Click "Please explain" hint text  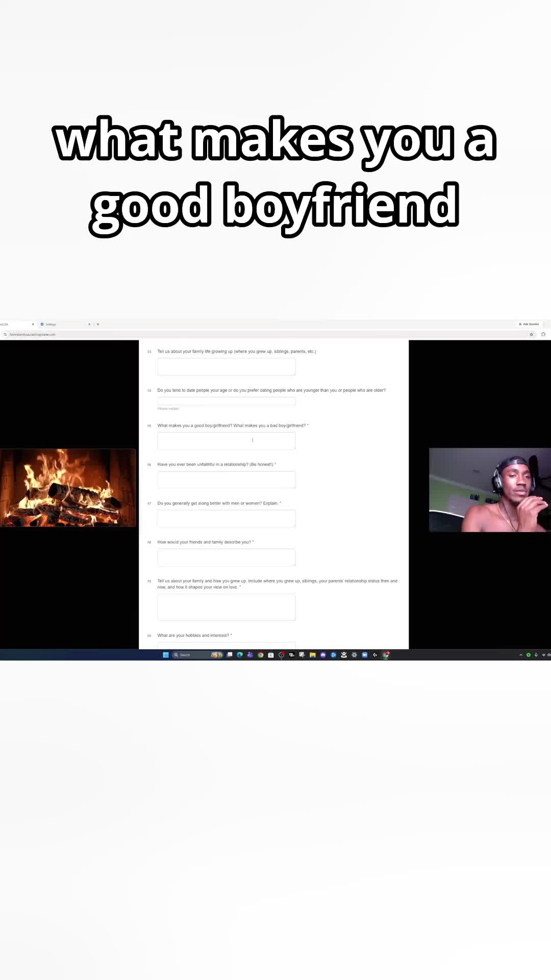[168, 409]
